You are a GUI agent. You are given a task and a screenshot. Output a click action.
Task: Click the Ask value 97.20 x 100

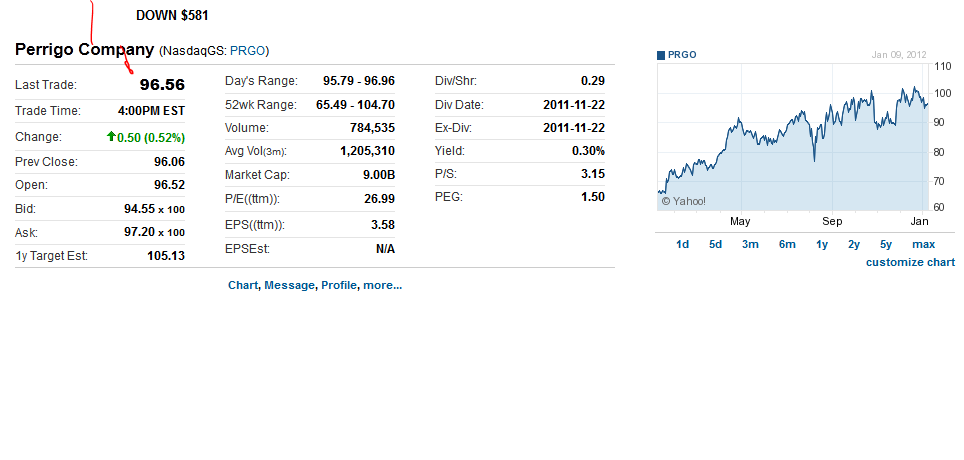[154, 233]
